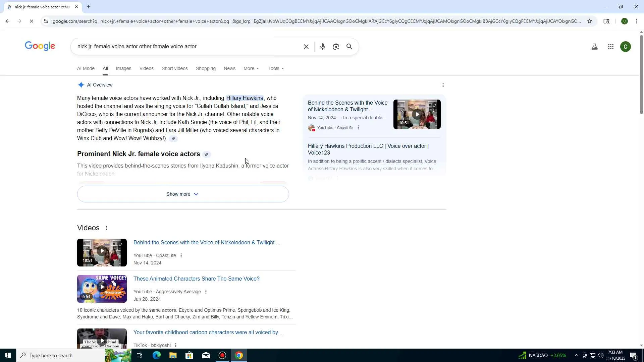The width and height of the screenshot is (644, 362).
Task: Play Behind the Scenes video thumbnail in Videos
Action: (x=102, y=252)
